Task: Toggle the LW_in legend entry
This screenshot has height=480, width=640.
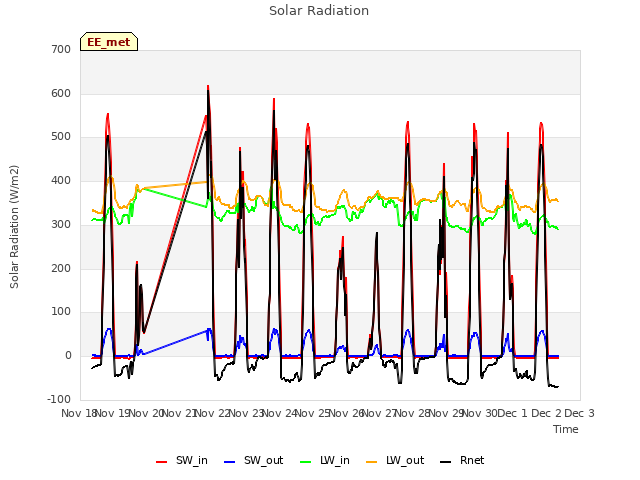Action: coord(325,460)
